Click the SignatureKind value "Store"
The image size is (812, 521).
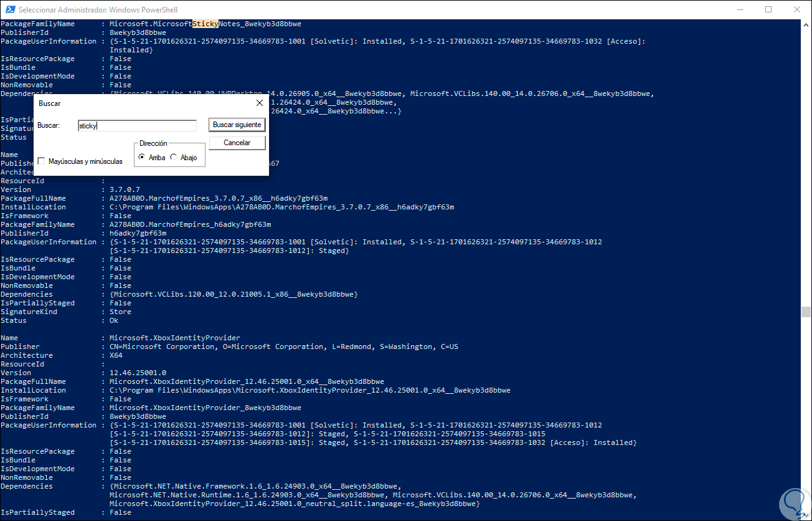(120, 312)
